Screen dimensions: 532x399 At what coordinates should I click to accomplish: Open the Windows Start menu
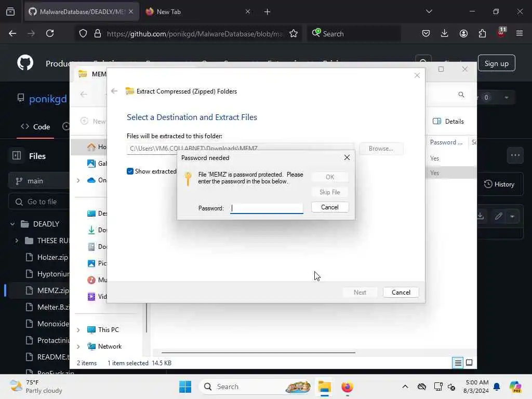[185, 387]
